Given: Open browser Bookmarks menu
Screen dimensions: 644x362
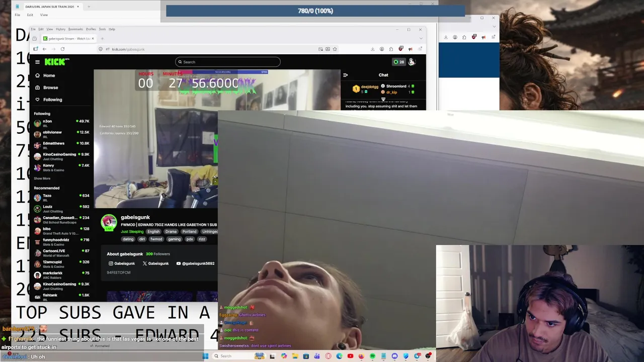Looking at the screenshot, I should pos(75,29).
